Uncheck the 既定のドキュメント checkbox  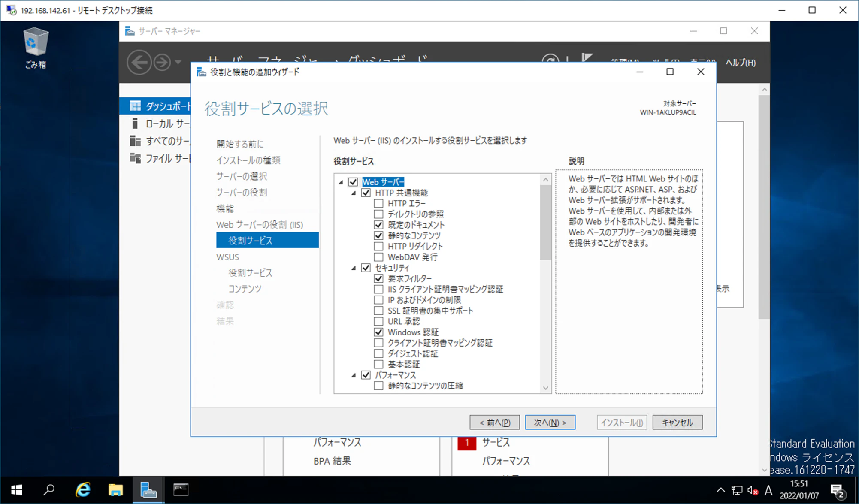(378, 225)
